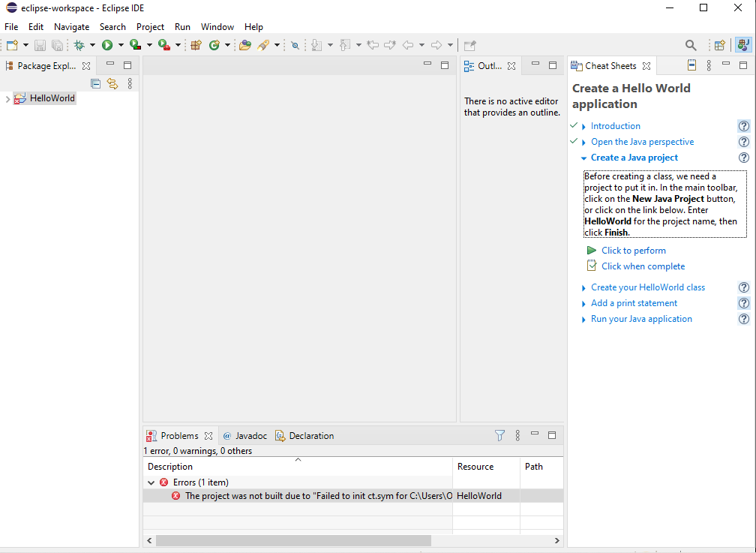
Task: Click Collapse All in Package Explorer
Action: click(95, 84)
